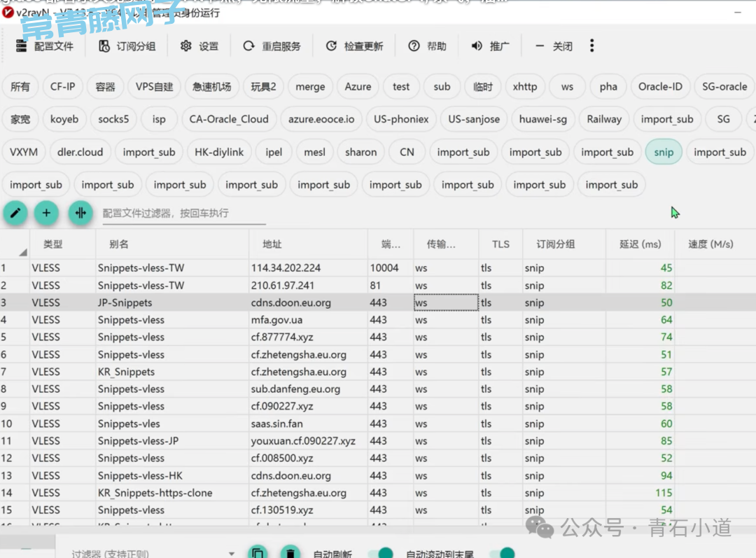Switch to the CF-IP group tab
Viewport: 756px width, 558px height.
[63, 87]
